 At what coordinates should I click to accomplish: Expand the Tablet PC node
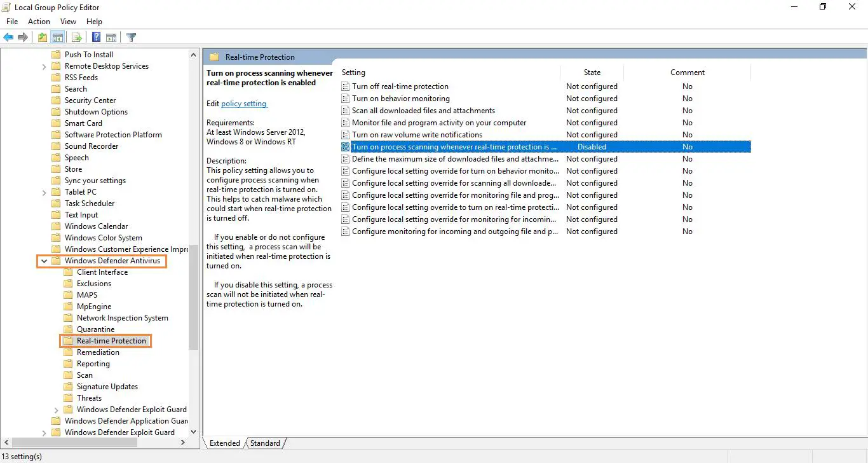[44, 192]
